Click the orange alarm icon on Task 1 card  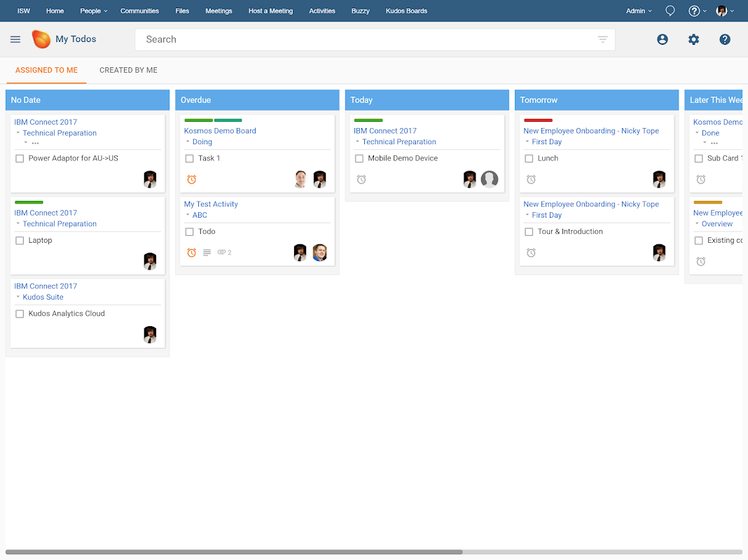tap(191, 179)
